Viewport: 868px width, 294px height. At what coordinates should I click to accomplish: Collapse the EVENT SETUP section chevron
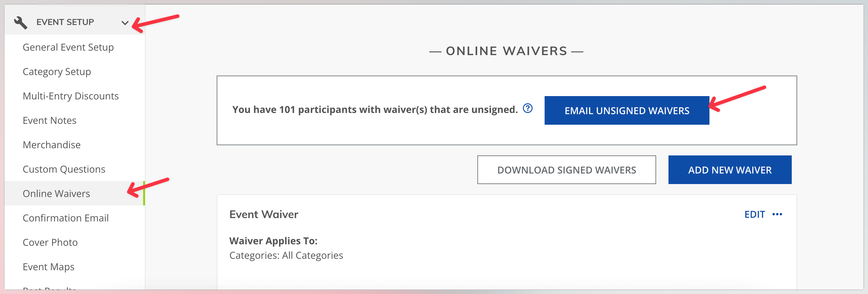pos(125,23)
